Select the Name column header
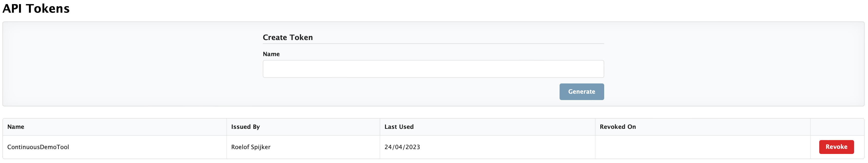 16,127
